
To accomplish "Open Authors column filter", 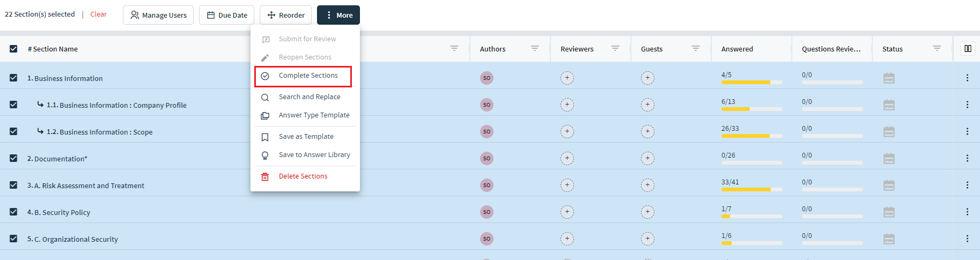I will pos(535,48).
